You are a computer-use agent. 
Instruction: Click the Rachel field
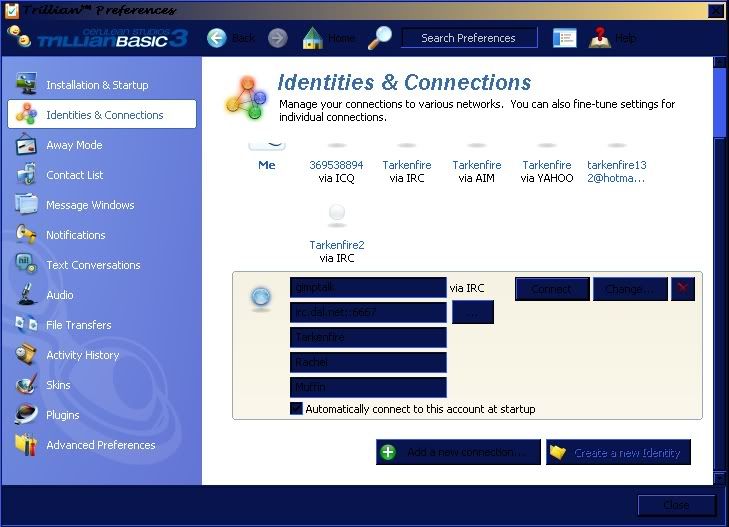(368, 362)
